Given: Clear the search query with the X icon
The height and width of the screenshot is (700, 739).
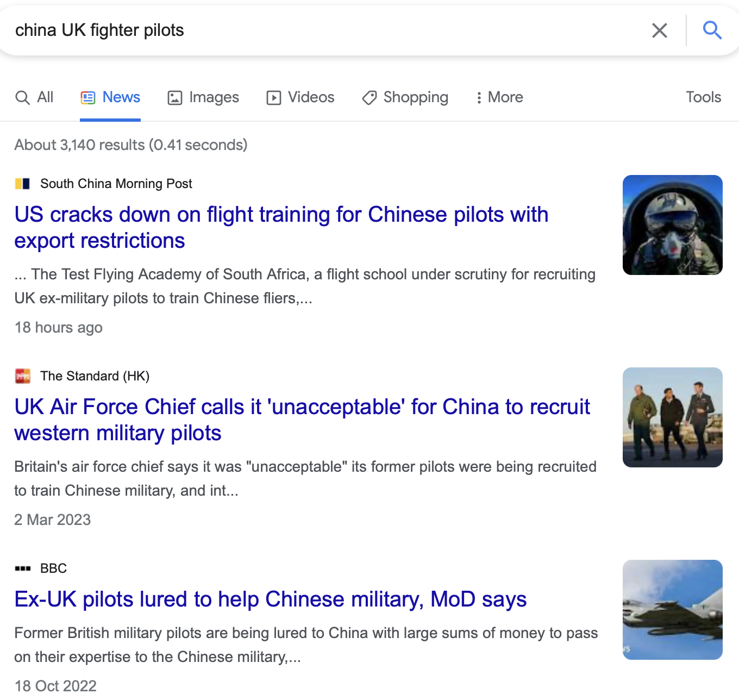Looking at the screenshot, I should tap(659, 30).
